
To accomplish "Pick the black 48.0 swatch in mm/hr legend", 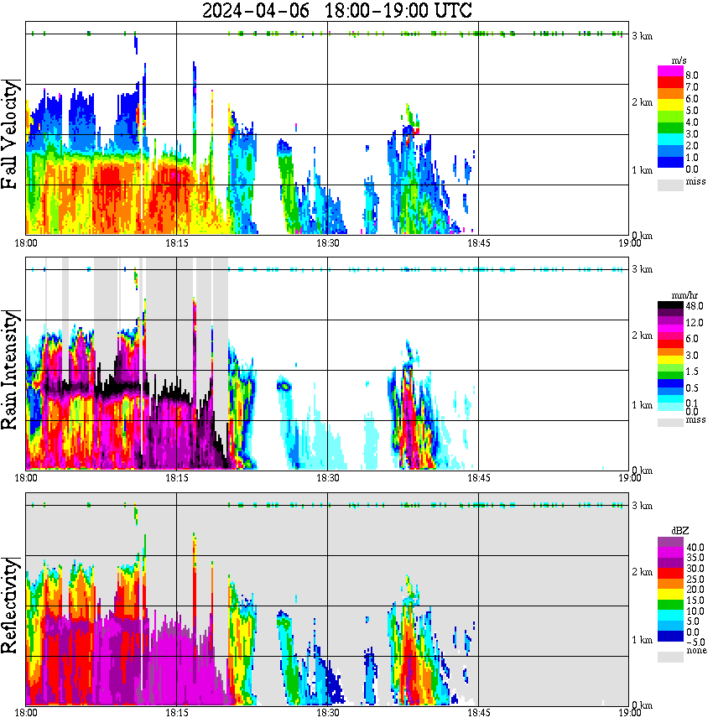I will click(x=670, y=304).
